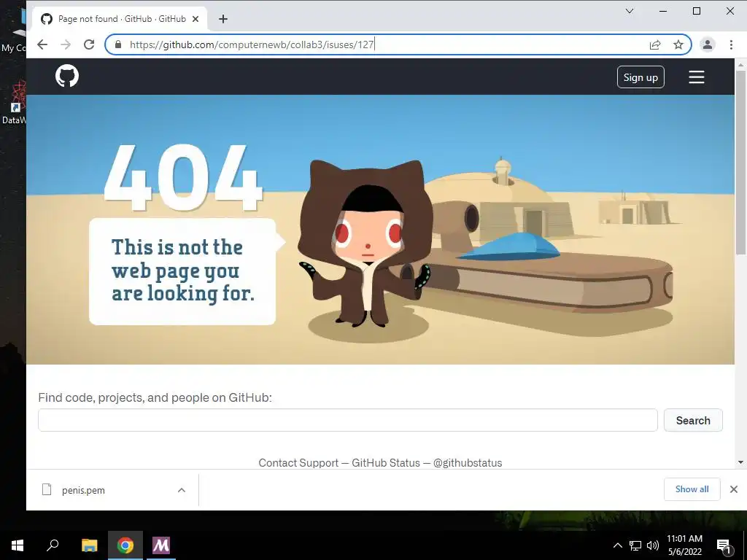
Task: Maximize the Chrome window
Action: click(x=697, y=11)
